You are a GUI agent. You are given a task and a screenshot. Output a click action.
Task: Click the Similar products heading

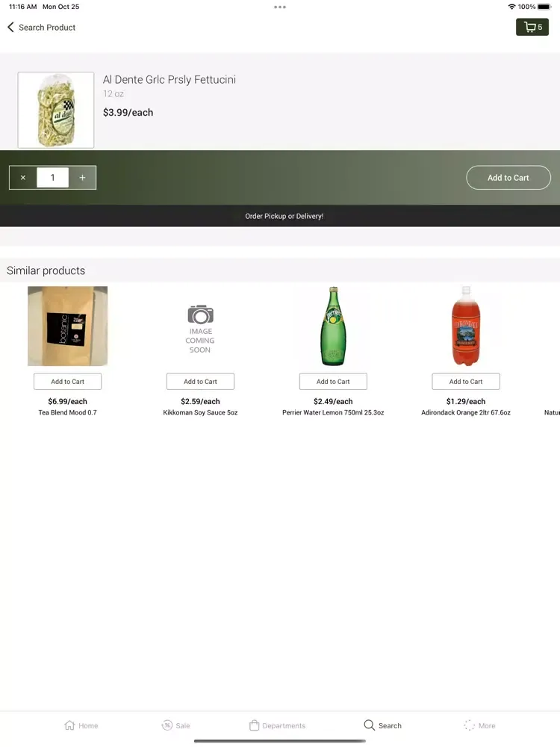(x=46, y=270)
